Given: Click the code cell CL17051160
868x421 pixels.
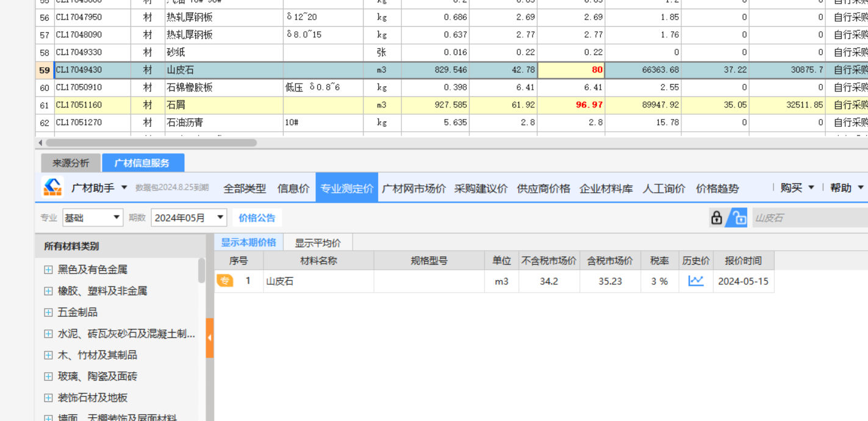Looking at the screenshot, I should click(x=92, y=105).
